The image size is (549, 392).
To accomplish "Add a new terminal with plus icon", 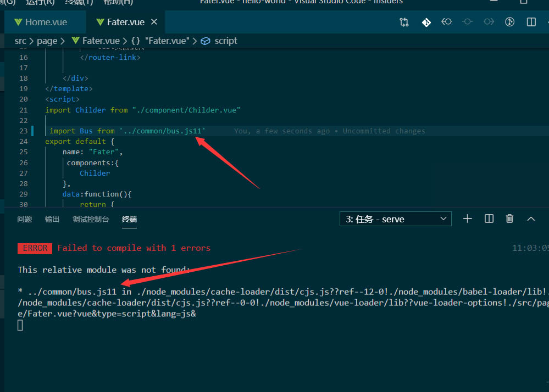I will click(467, 219).
